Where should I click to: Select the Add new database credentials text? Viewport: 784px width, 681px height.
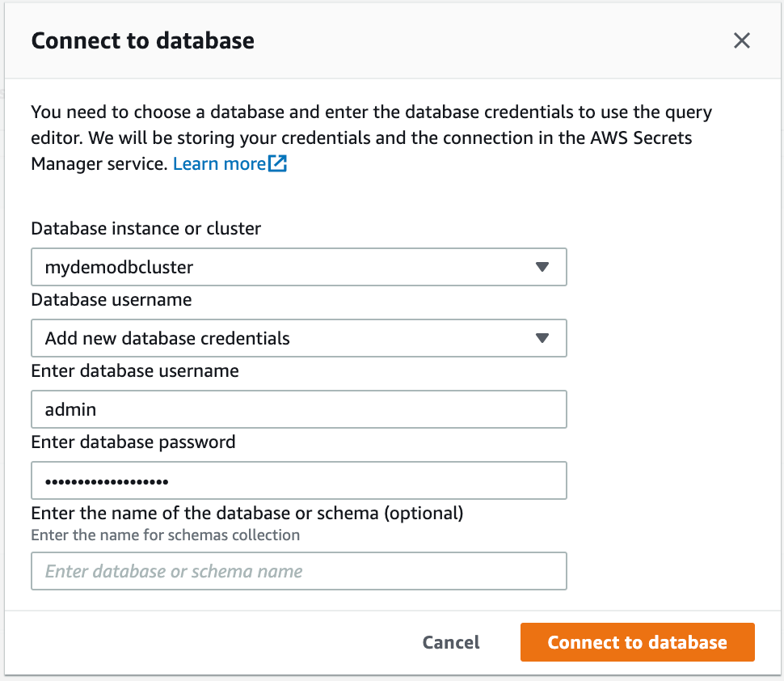tap(167, 339)
